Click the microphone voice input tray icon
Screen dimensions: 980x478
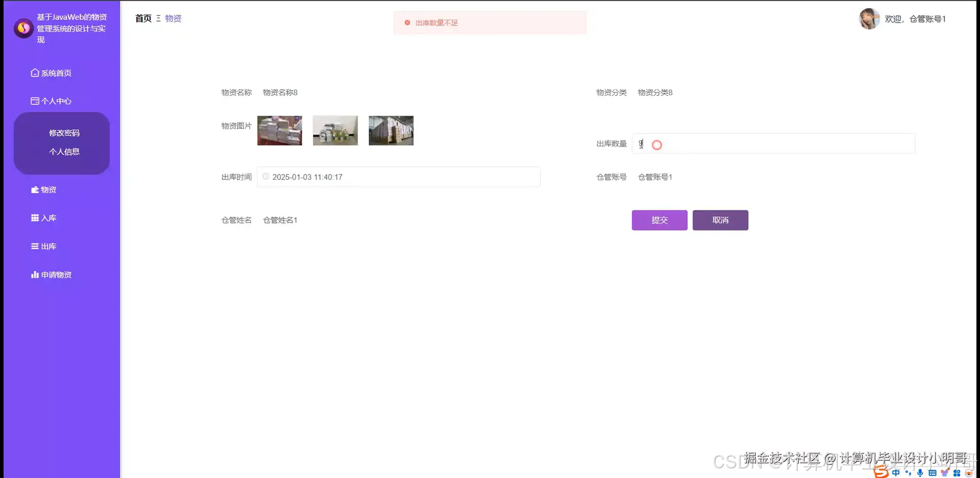coord(920,473)
